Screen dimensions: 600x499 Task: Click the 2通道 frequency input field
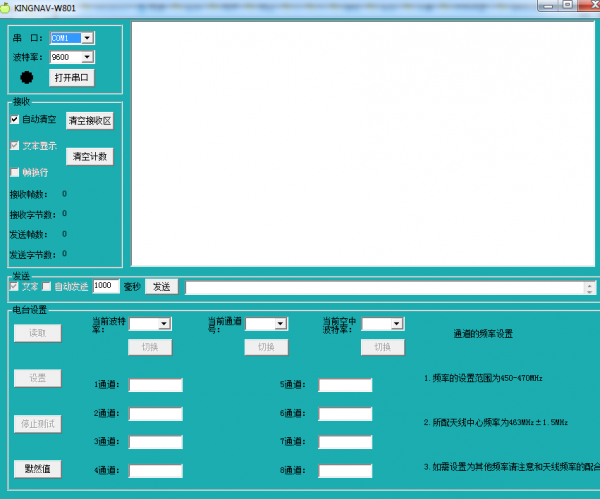[156, 414]
